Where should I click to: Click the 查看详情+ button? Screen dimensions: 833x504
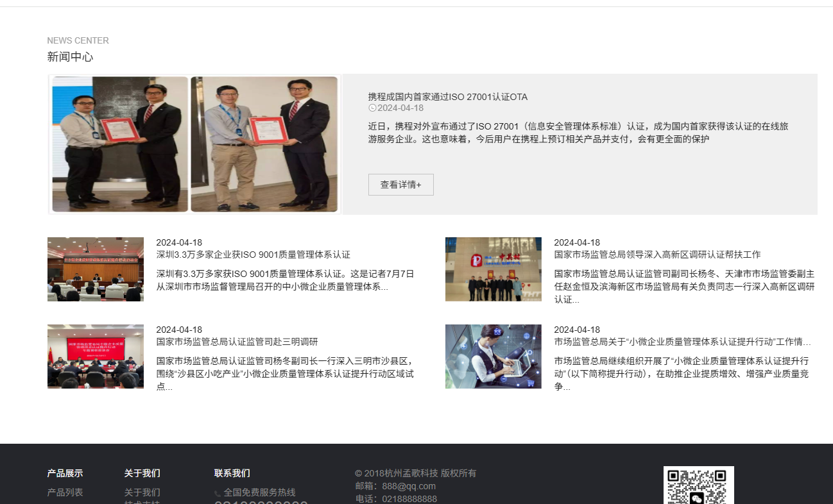tap(400, 185)
